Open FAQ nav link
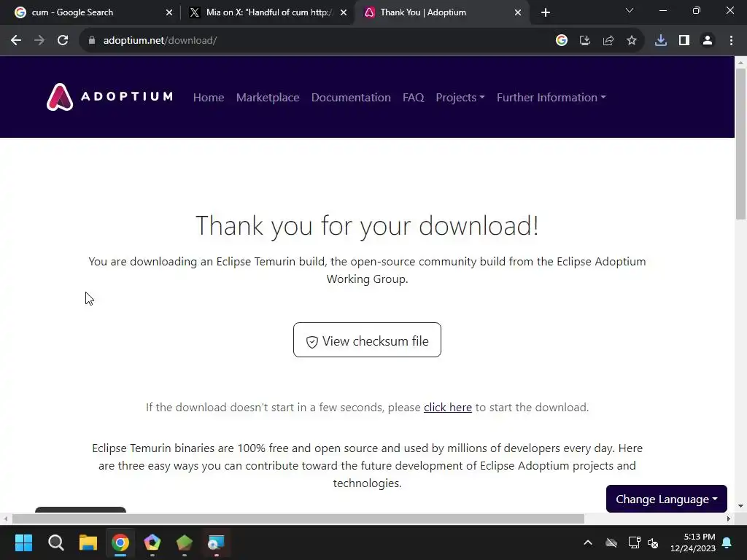 coord(413,98)
